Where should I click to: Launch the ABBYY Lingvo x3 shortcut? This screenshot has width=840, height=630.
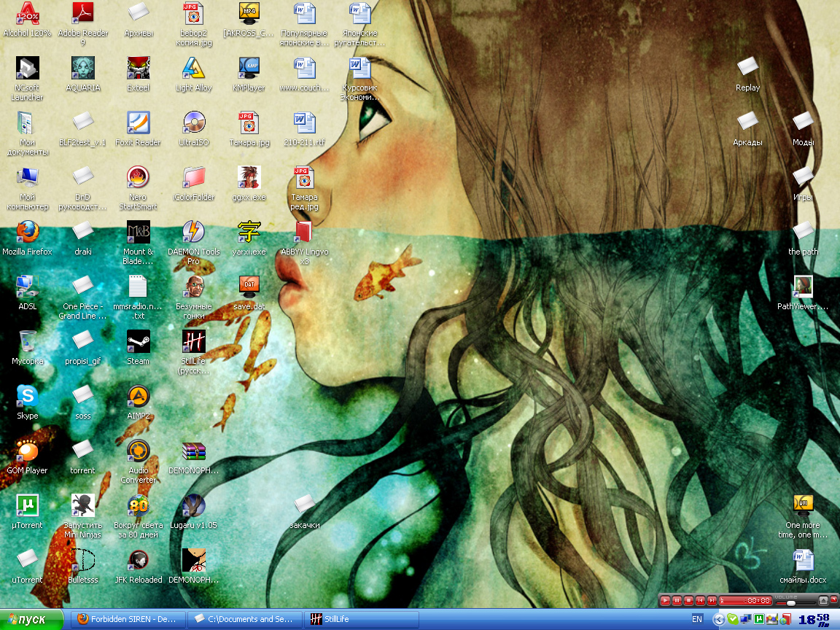(x=305, y=243)
